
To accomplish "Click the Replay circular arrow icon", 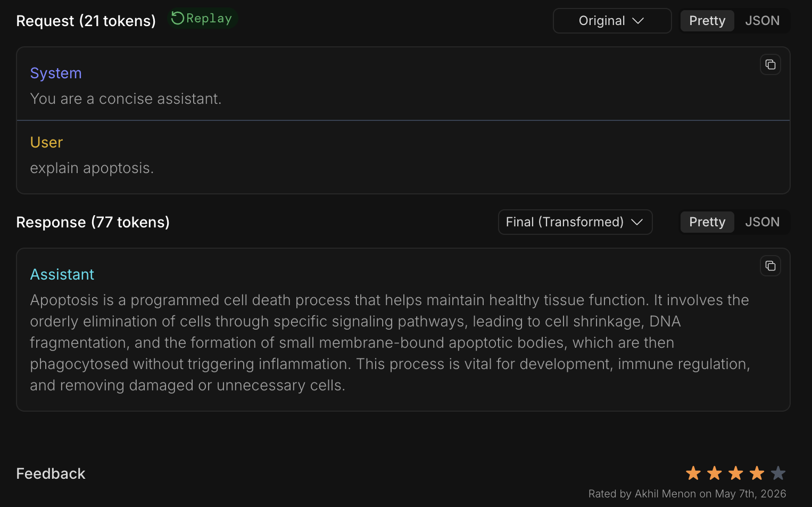I will pos(178,19).
